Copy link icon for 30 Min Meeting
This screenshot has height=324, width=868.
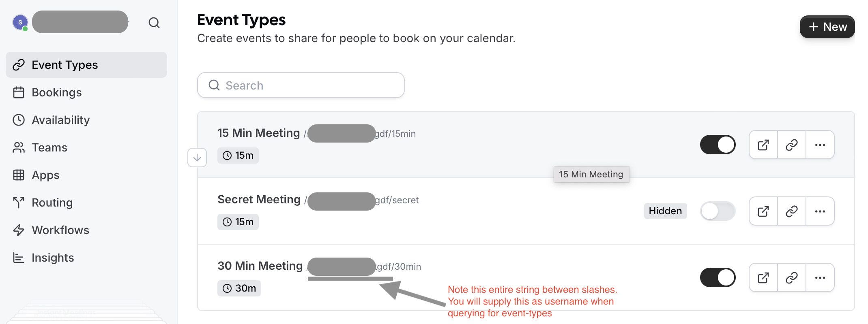(x=792, y=277)
